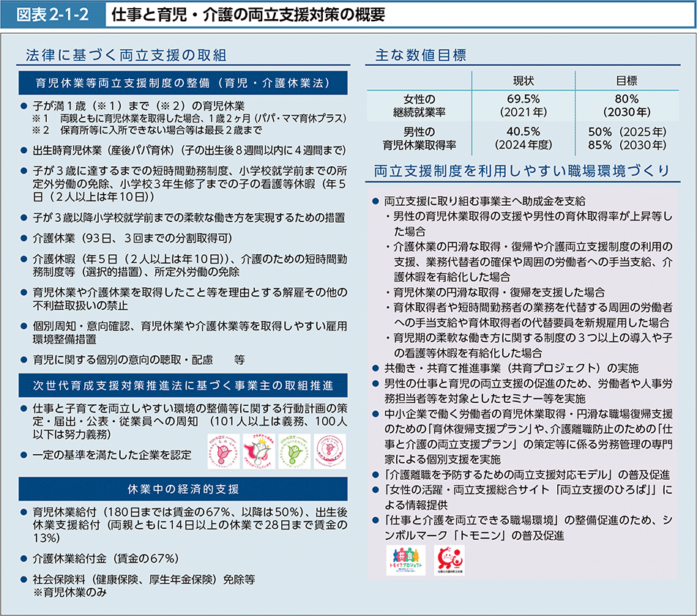The height and width of the screenshot is (616, 697).
Task: Click the colorful トモイクプロジェクト logo
Action: [406, 560]
